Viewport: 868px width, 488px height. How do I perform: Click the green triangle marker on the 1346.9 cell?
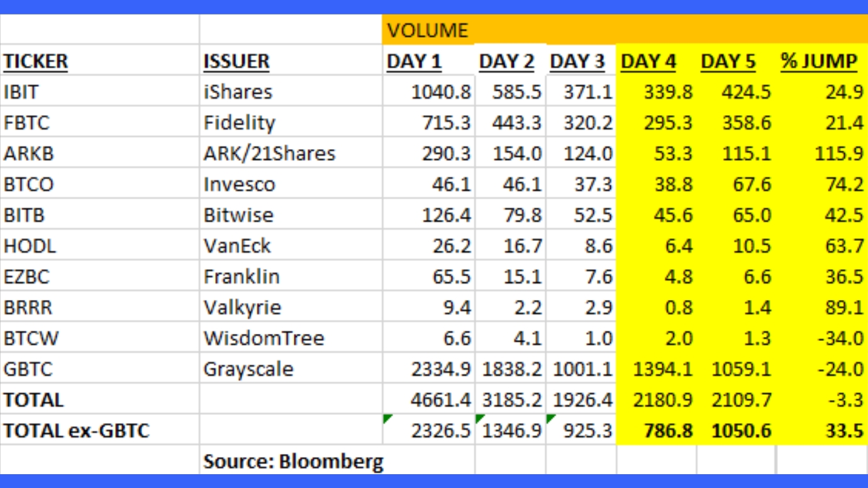pyautogui.click(x=481, y=419)
